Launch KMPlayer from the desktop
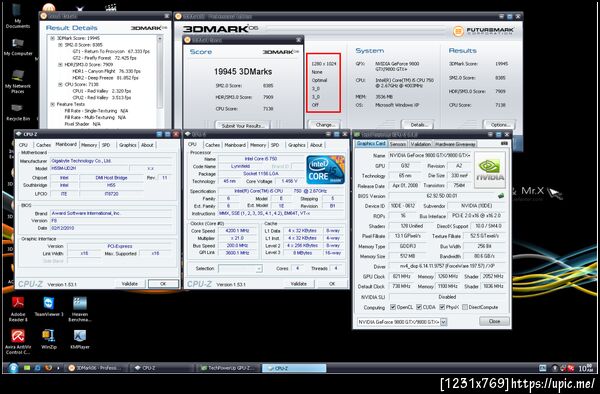600x394 pixels. coord(80,339)
